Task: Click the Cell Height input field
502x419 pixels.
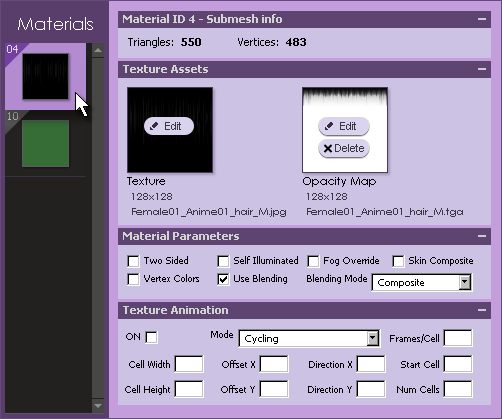Action: coord(189,389)
